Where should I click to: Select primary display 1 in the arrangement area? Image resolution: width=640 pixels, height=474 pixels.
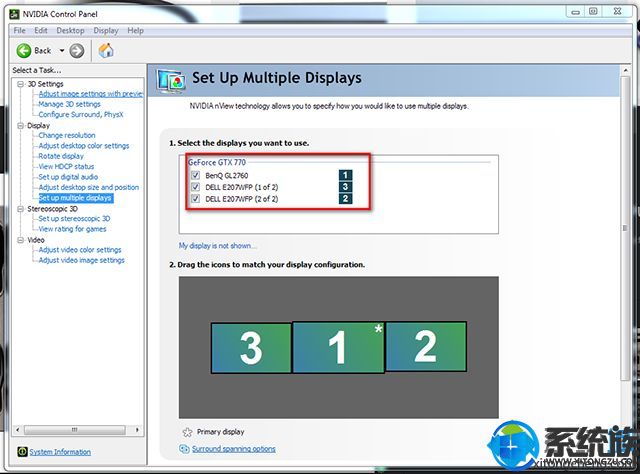pos(338,347)
